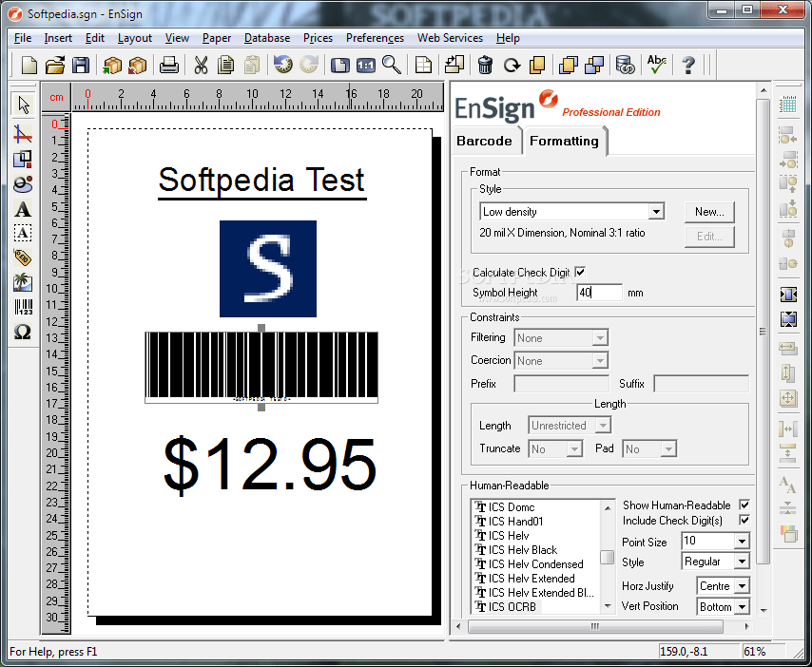Click the font list scrollbar thumb
Screen dimensions: 812x667
click(607, 558)
